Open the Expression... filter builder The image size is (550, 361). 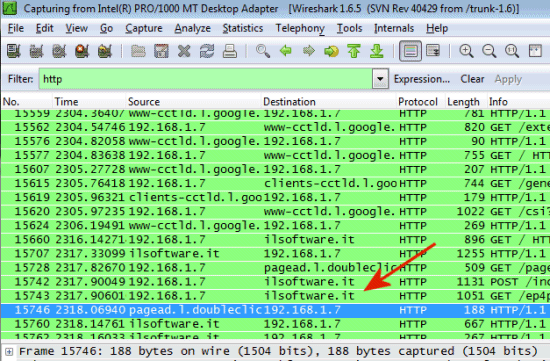tap(422, 79)
